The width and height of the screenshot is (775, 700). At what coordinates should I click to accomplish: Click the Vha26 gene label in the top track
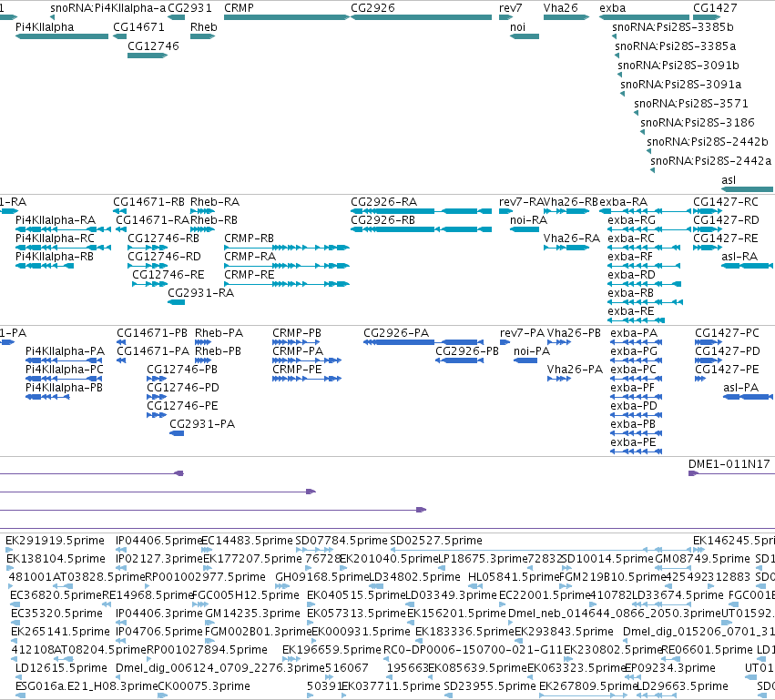(560, 8)
